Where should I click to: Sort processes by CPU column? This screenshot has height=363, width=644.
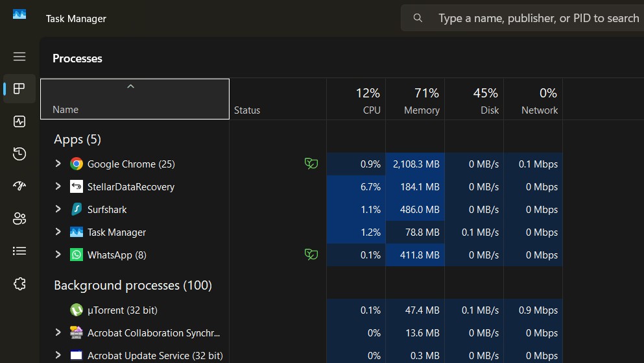(x=356, y=99)
